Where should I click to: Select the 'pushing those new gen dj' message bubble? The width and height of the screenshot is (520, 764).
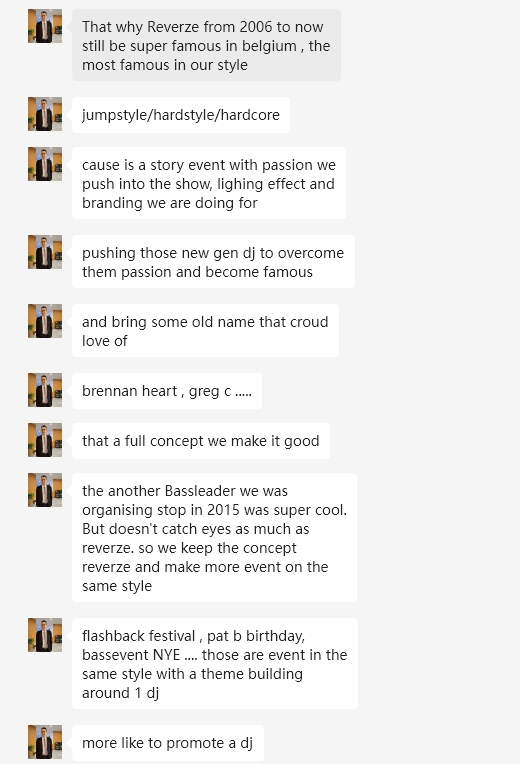213,262
